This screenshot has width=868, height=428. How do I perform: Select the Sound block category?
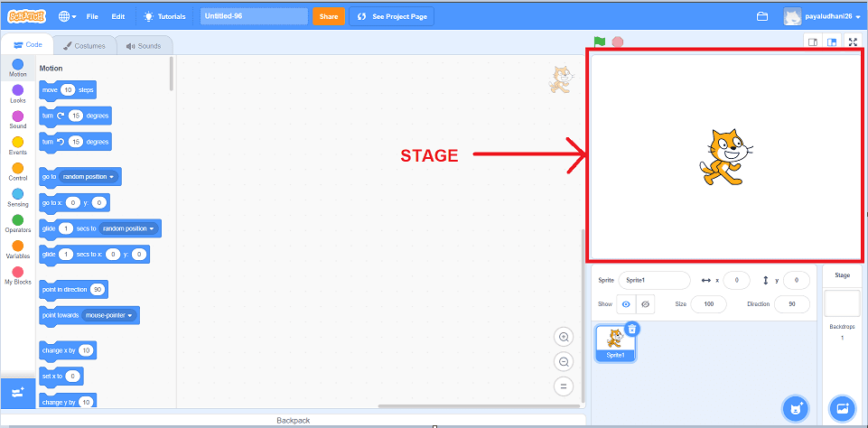[x=18, y=120]
